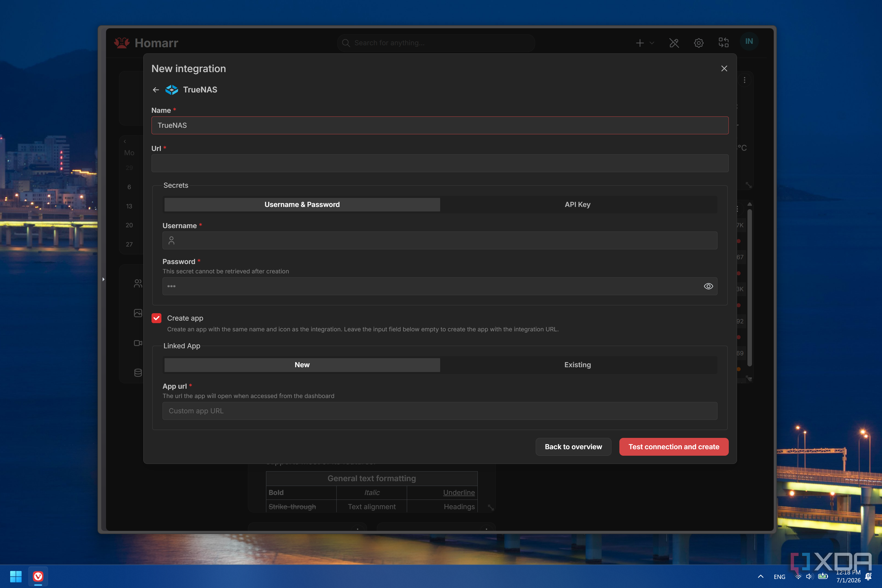
Task: Click the Name input field
Action: pyautogui.click(x=440, y=125)
